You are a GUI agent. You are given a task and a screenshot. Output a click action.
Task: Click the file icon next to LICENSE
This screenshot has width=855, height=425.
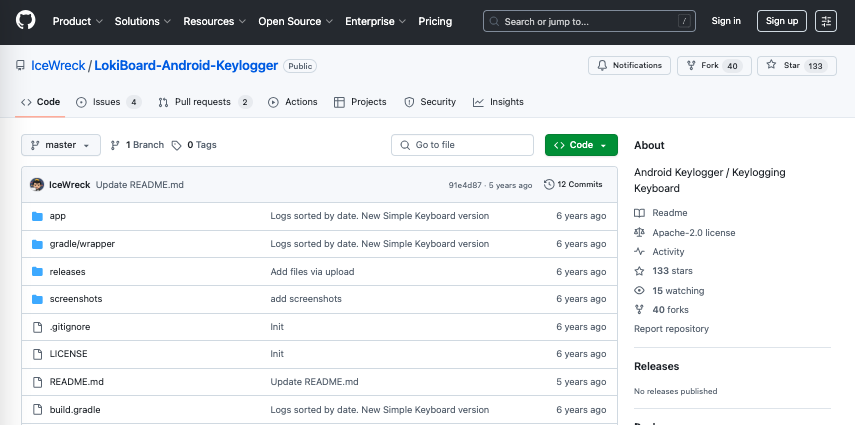(37, 354)
